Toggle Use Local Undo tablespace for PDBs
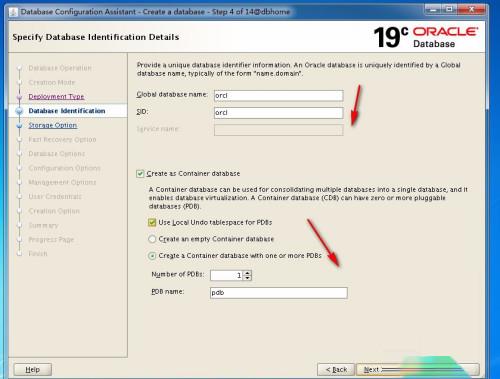This screenshot has height=379, width=500. point(152,222)
